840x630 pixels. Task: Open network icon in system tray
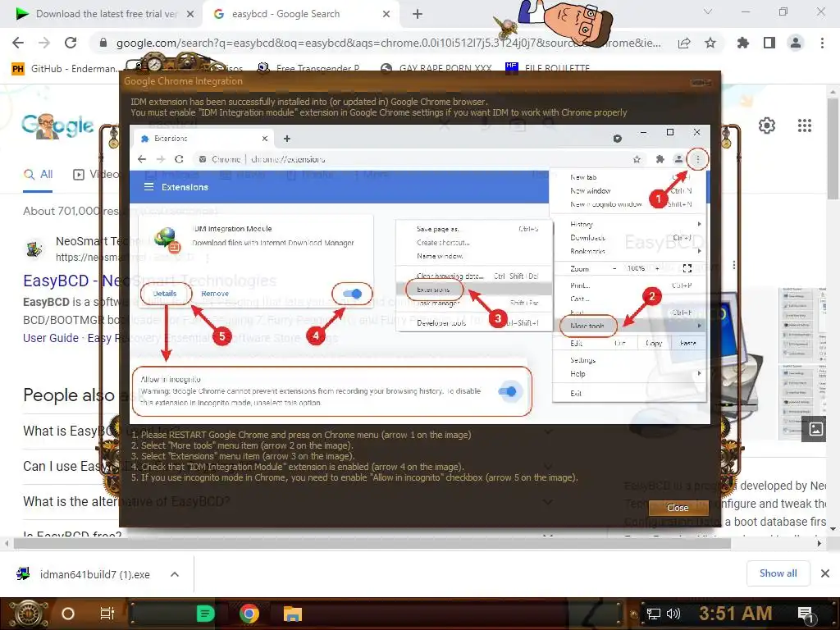point(654,614)
